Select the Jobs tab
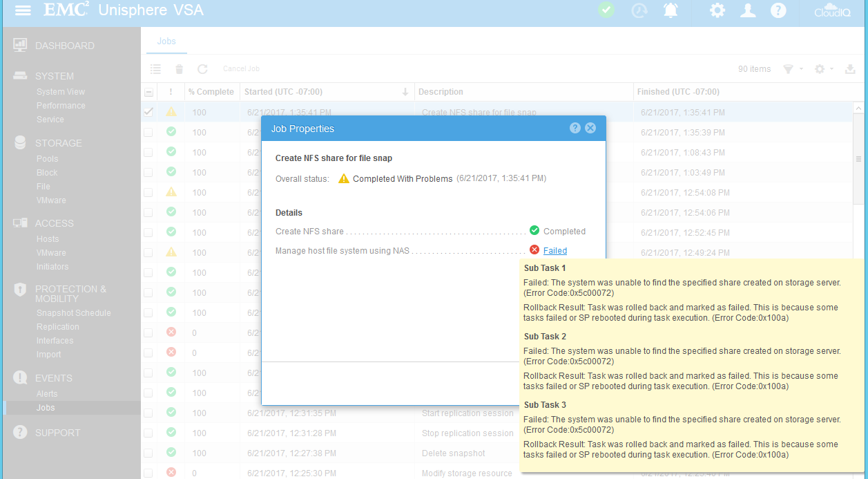The image size is (868, 479). tap(166, 41)
